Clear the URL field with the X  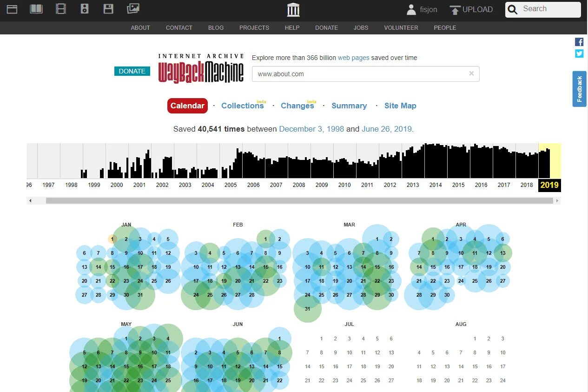point(471,73)
